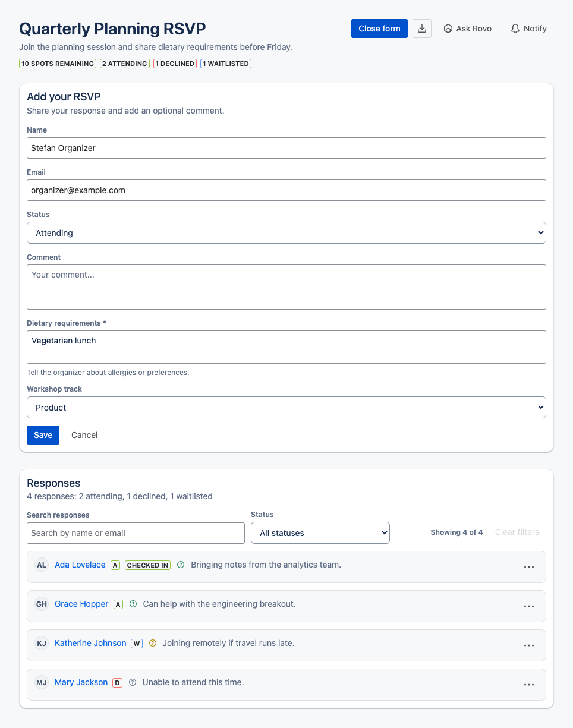Click the download export icon button
Image resolution: width=573 pixels, height=728 pixels.
[x=422, y=29]
